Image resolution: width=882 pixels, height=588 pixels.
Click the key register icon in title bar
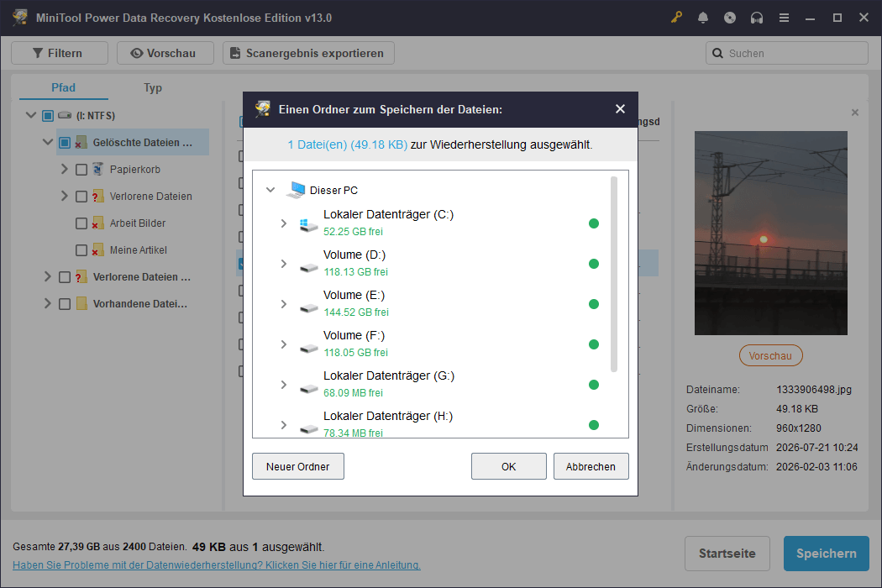[676, 18]
